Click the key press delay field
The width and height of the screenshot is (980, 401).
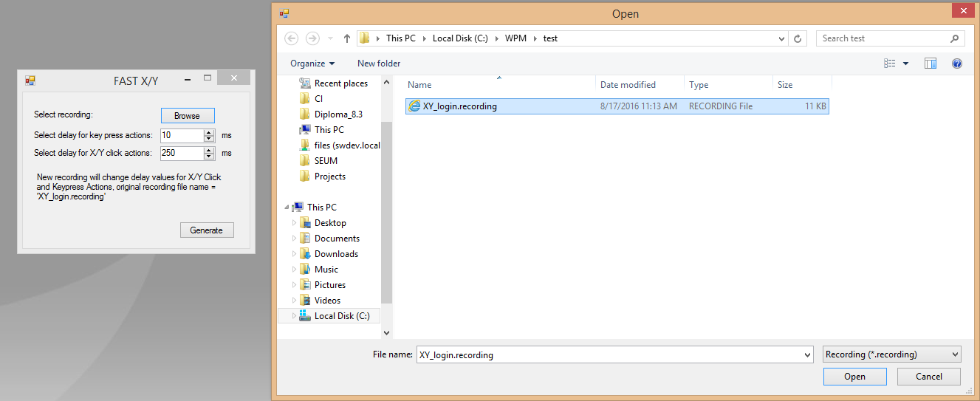click(x=182, y=136)
